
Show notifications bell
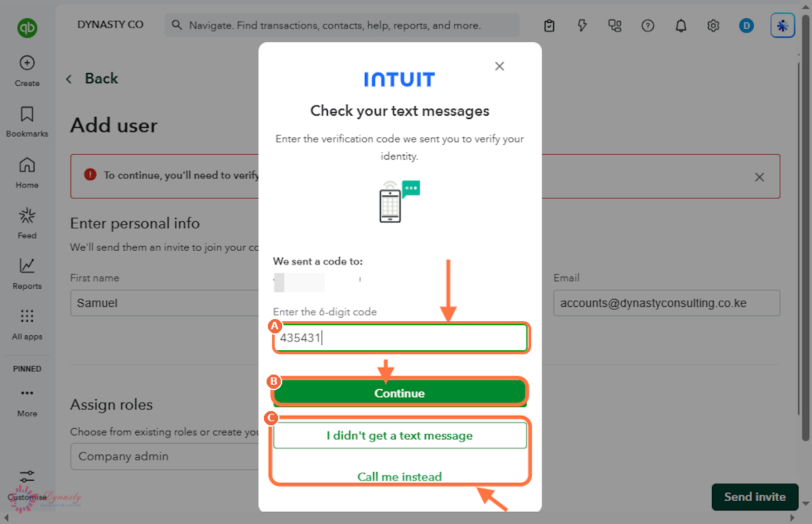pyautogui.click(x=681, y=26)
